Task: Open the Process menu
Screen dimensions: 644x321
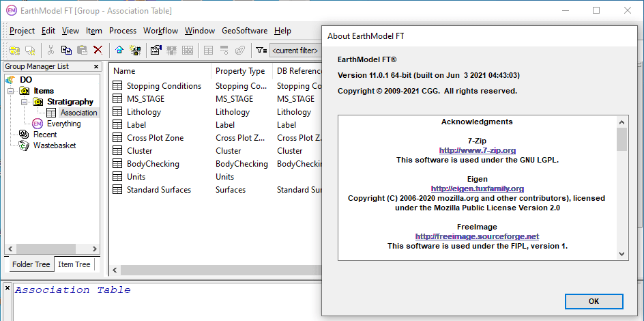Action: coord(123,31)
